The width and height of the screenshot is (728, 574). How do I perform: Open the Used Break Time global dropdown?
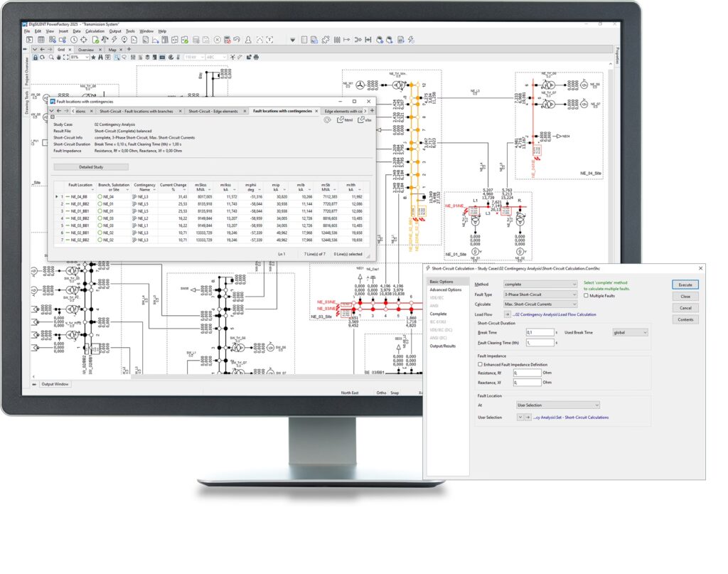coord(631,332)
